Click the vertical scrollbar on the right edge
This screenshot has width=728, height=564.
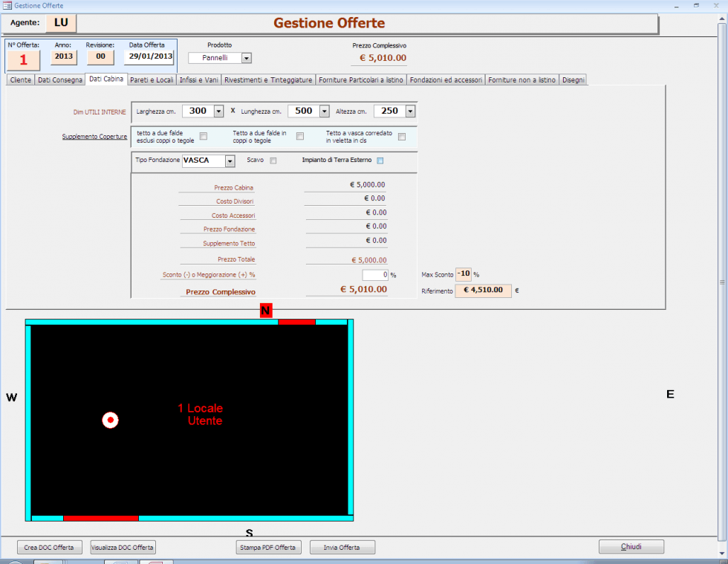[721, 282]
